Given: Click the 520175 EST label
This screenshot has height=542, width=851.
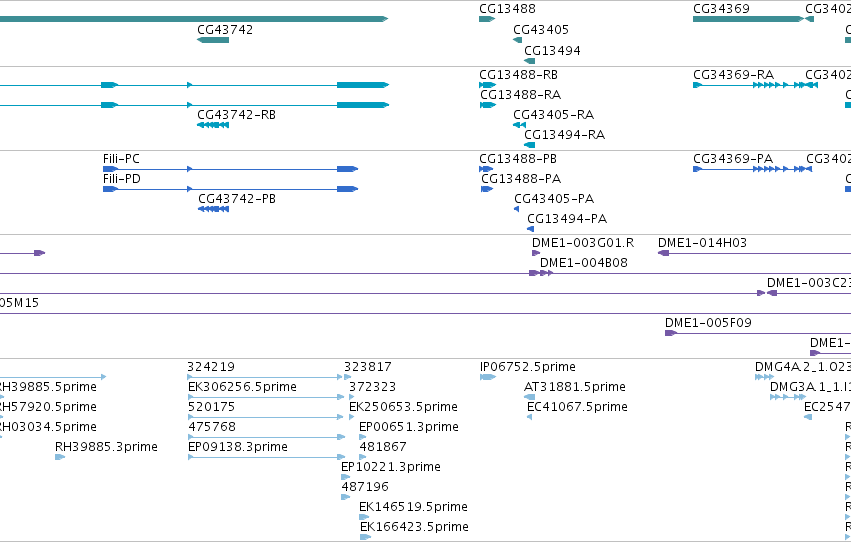Looking at the screenshot, I should (211, 407).
